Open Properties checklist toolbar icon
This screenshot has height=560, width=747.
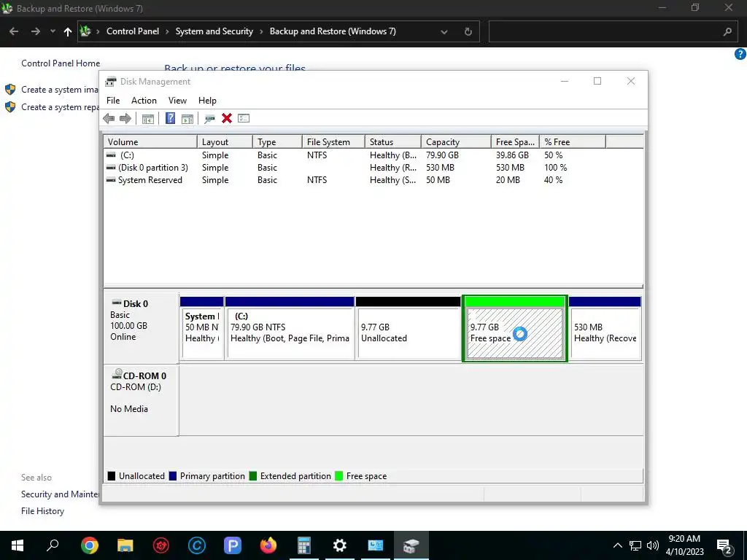[x=244, y=118]
